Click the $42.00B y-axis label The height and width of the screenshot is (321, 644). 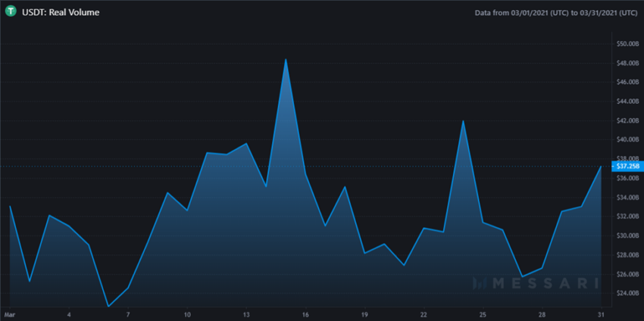point(628,120)
